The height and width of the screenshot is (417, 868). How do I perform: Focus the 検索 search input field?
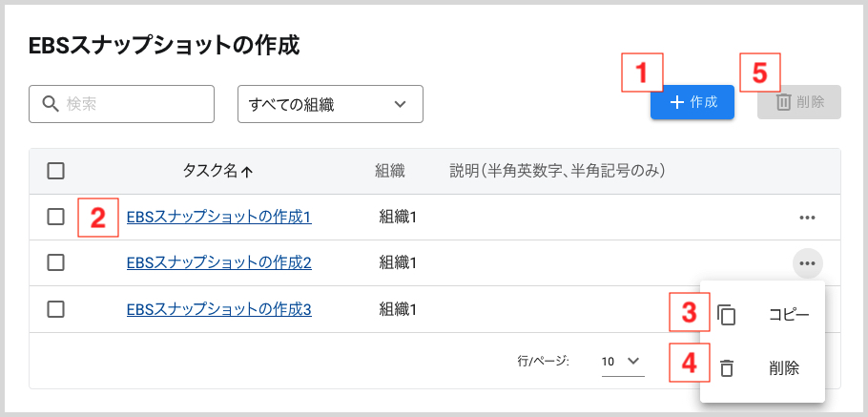point(134,103)
